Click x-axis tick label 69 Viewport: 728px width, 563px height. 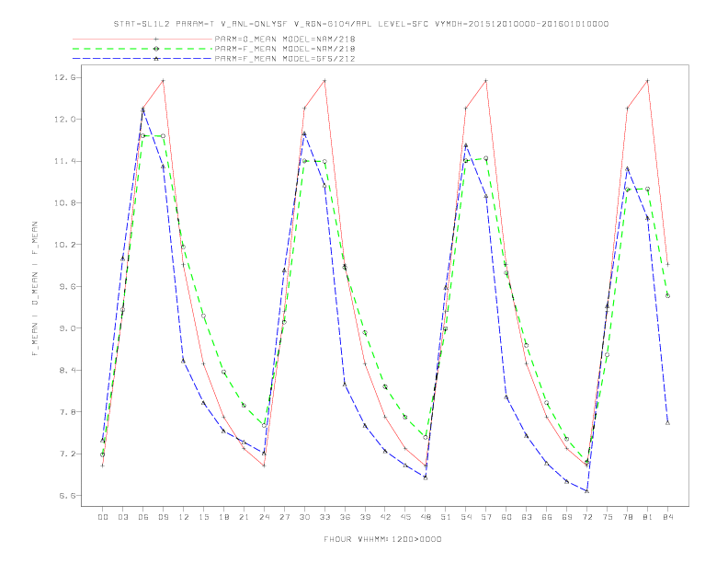pos(567,517)
